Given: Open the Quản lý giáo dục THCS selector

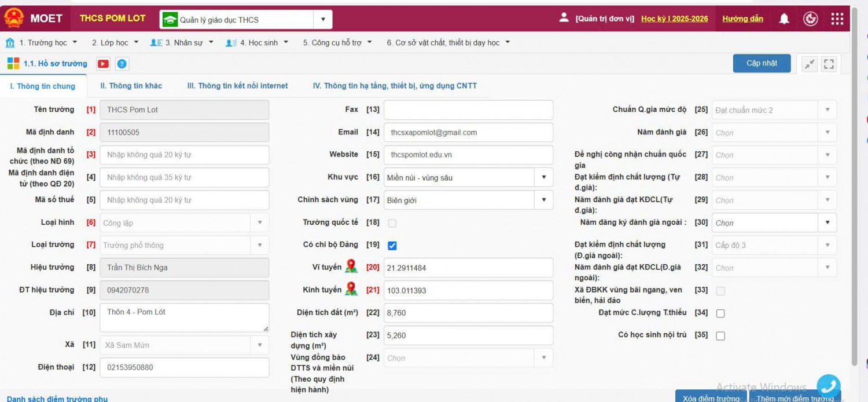Looking at the screenshot, I should [x=246, y=20].
